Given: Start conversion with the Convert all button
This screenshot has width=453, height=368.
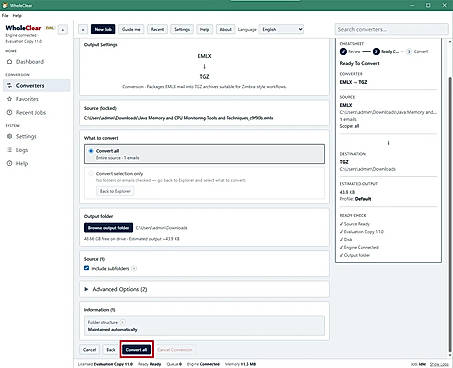Looking at the screenshot, I should click(x=136, y=350).
